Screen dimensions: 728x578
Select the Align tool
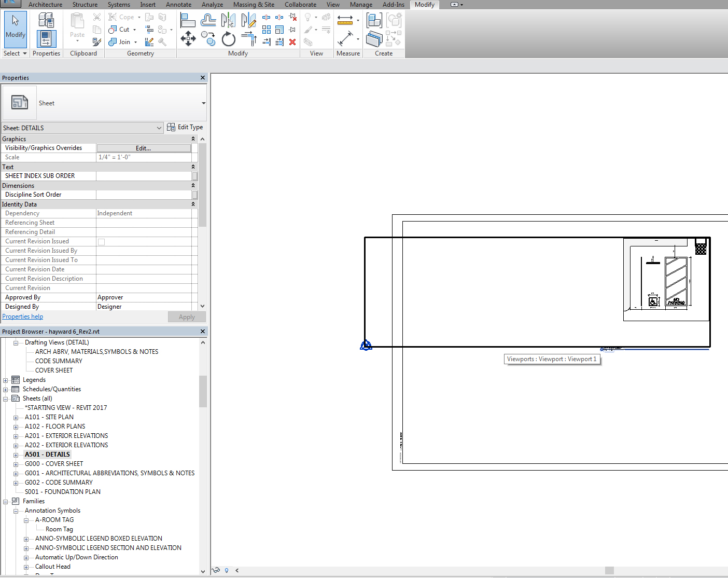click(x=188, y=20)
